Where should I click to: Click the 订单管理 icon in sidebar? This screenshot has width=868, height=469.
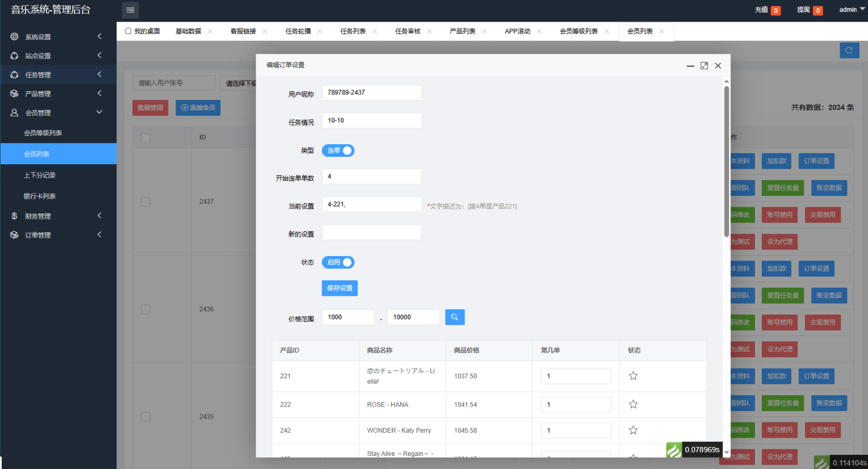pyautogui.click(x=15, y=235)
